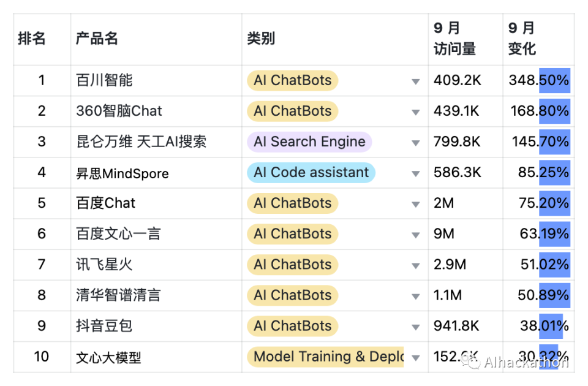Select the 类别 column header
588x386 pixels.
click(x=261, y=39)
